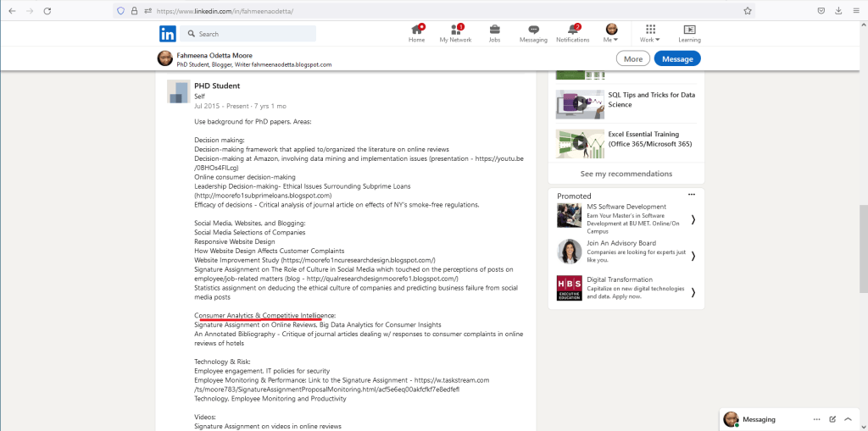The image size is (868, 431).
Task: Reload the page in browser
Action: 47,11
